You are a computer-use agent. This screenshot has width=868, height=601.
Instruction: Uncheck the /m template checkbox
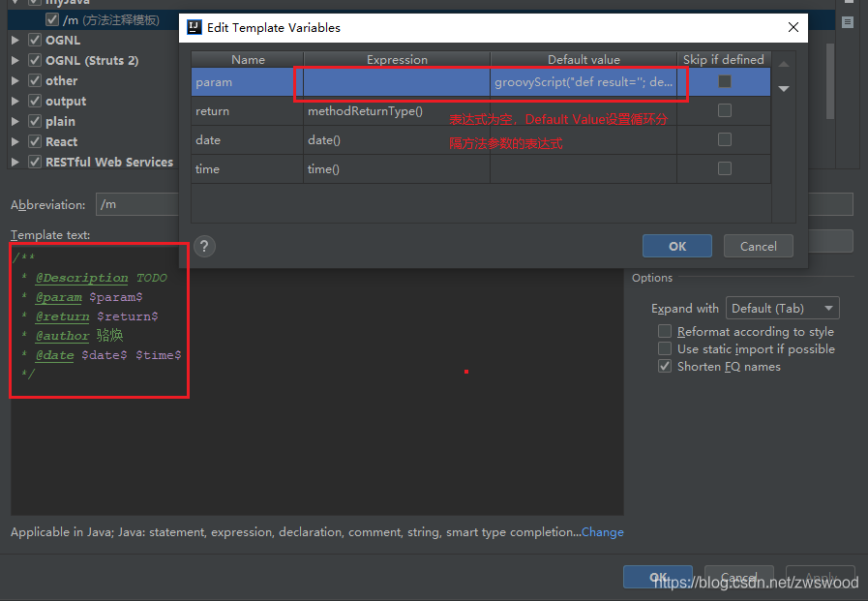[x=52, y=20]
